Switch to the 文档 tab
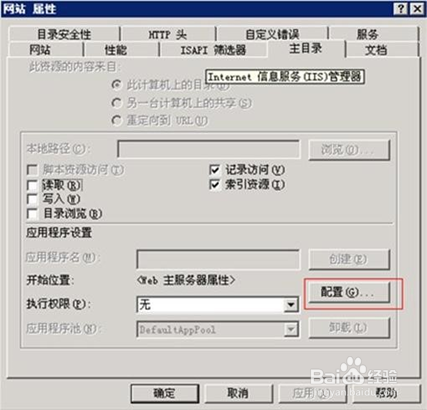The height and width of the screenshot is (410, 427). point(376,50)
